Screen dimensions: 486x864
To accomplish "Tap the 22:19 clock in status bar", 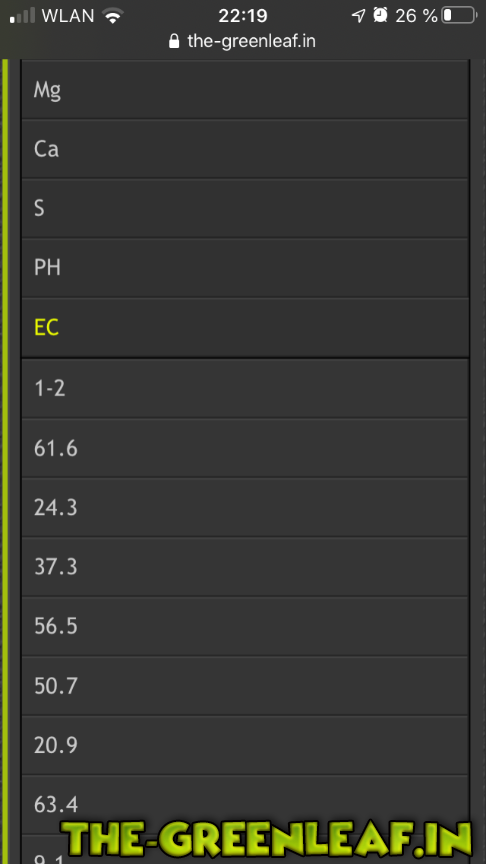I will [x=242, y=16].
